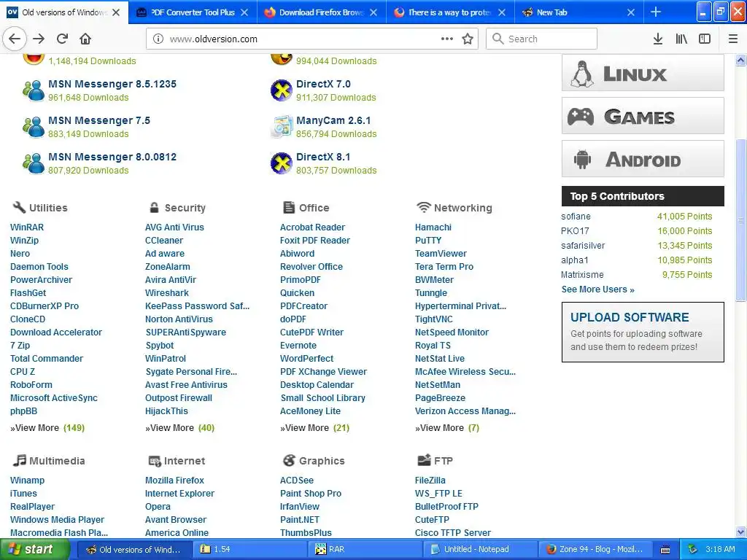Click the MSN Messenger 8.0.0812 buddy icon
Screen dimensions: 747x560
pyautogui.click(x=34, y=163)
